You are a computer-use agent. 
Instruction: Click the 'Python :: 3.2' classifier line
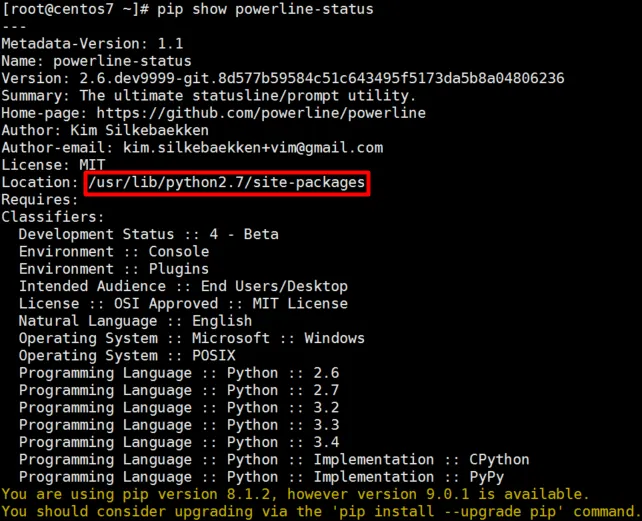(x=179, y=408)
